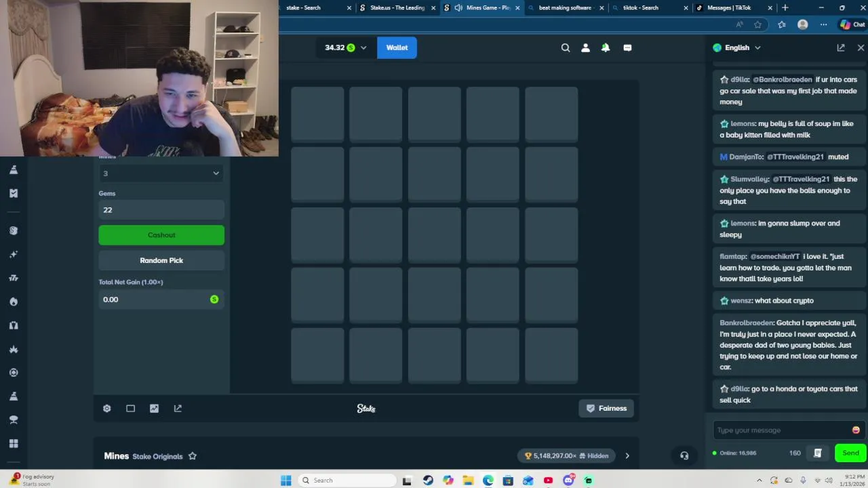
Task: Open the Windows Start menu
Action: click(286, 481)
